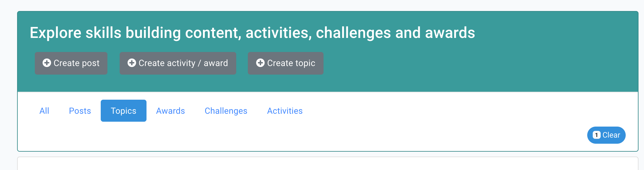
Task: Click the plus icon on Create activity / award
Action: pyautogui.click(x=132, y=63)
